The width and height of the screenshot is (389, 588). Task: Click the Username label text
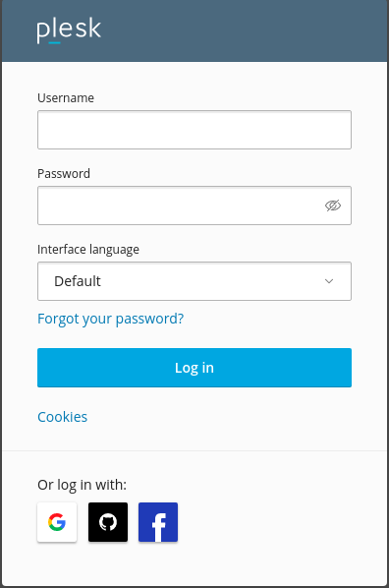coord(66,98)
